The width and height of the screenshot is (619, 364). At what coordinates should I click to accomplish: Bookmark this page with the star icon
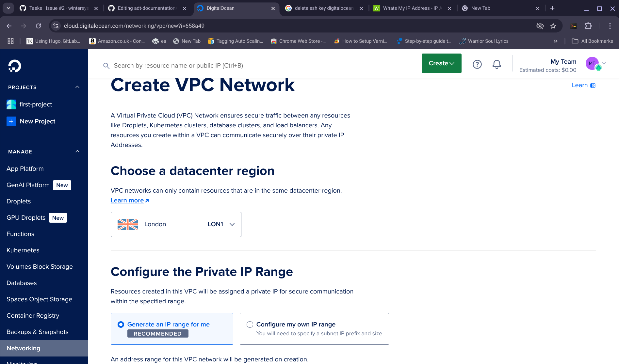(553, 26)
